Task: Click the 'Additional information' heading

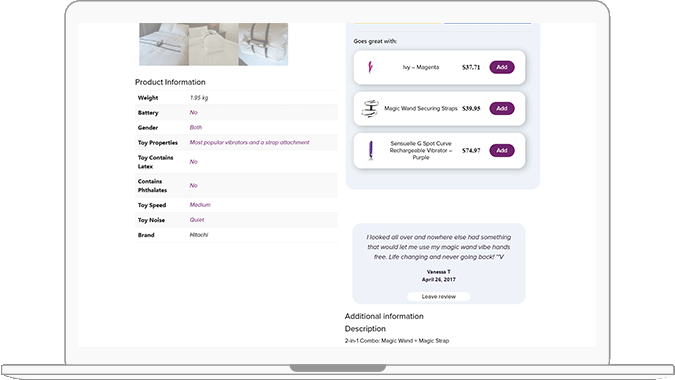Action: (384, 316)
